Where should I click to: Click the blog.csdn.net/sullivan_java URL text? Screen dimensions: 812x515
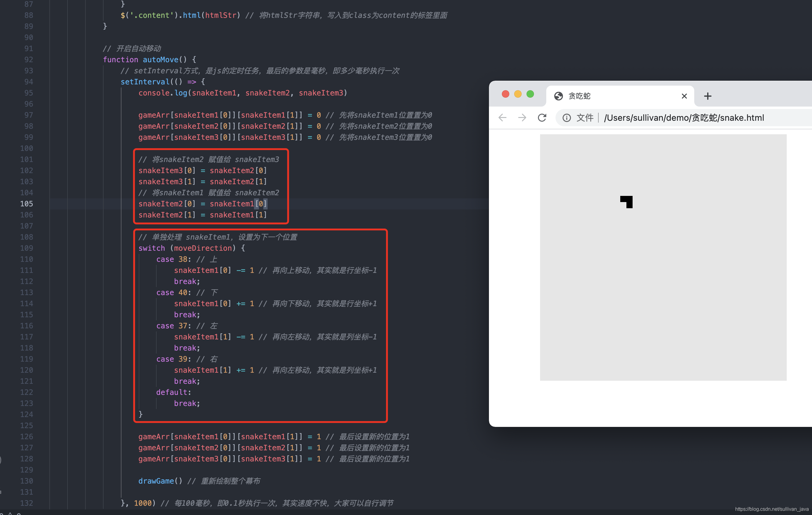pyautogui.click(x=772, y=509)
